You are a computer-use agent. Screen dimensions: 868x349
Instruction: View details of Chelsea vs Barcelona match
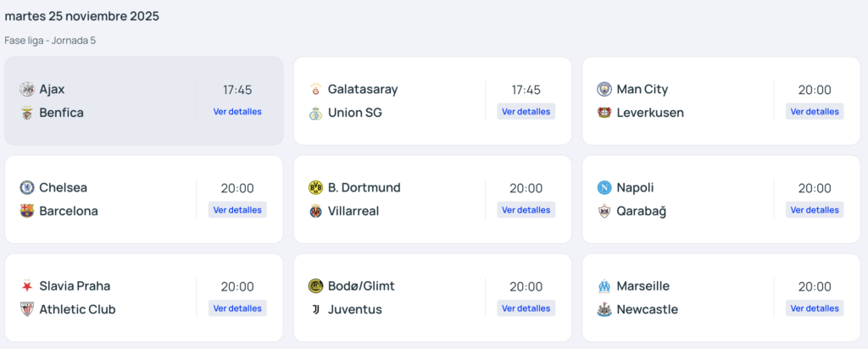237,210
